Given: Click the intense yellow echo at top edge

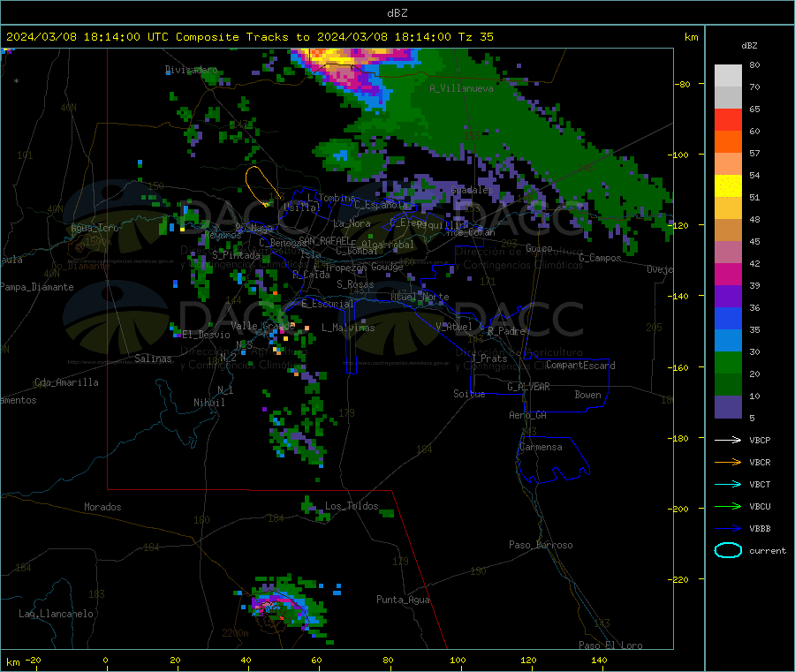Looking at the screenshot, I should (330, 55).
